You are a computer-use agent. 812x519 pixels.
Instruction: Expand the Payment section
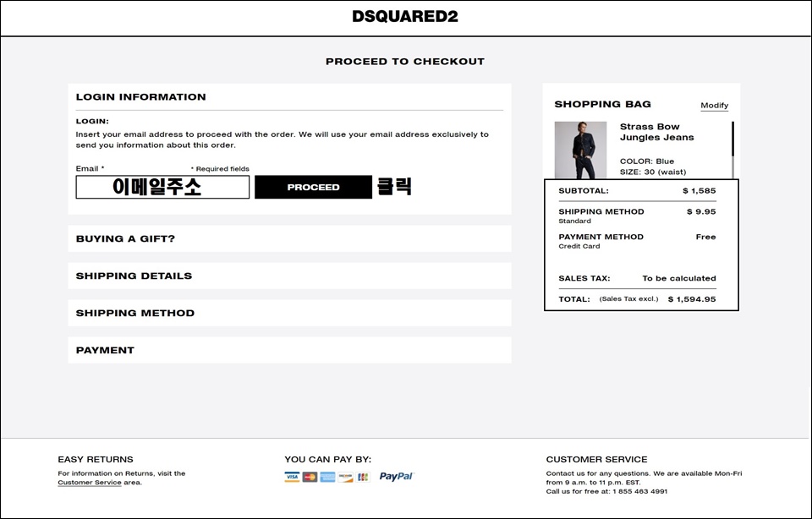pos(289,350)
